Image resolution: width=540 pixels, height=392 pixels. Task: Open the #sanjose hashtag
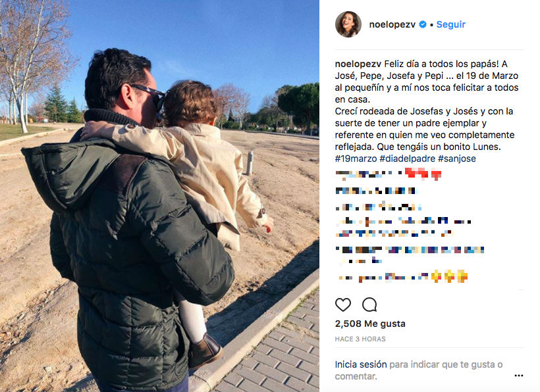[x=456, y=159]
